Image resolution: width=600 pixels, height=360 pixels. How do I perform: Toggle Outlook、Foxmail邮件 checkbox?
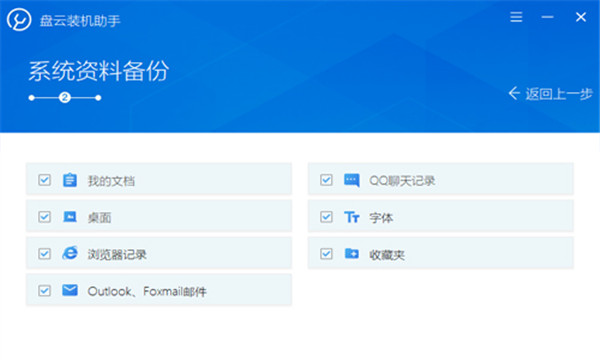click(44, 291)
